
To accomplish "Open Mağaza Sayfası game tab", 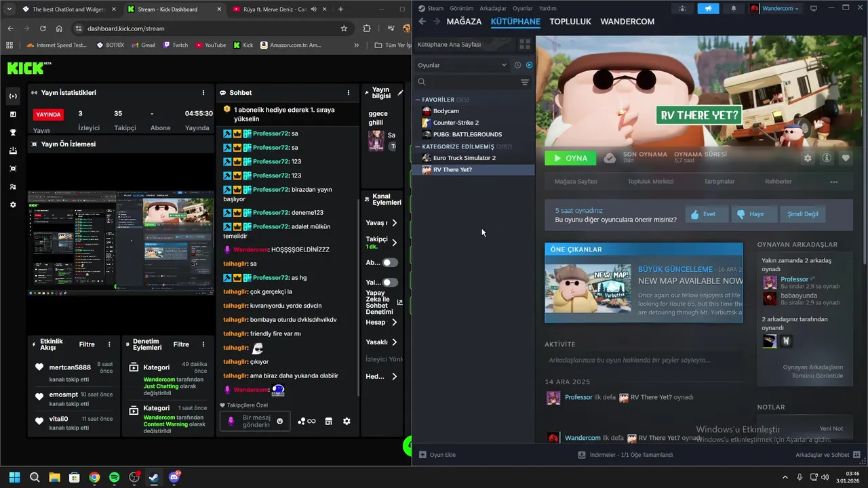I will tap(576, 182).
